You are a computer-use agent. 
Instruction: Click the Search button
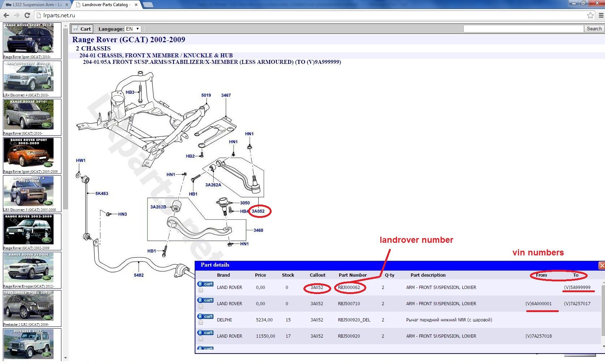point(594,28)
